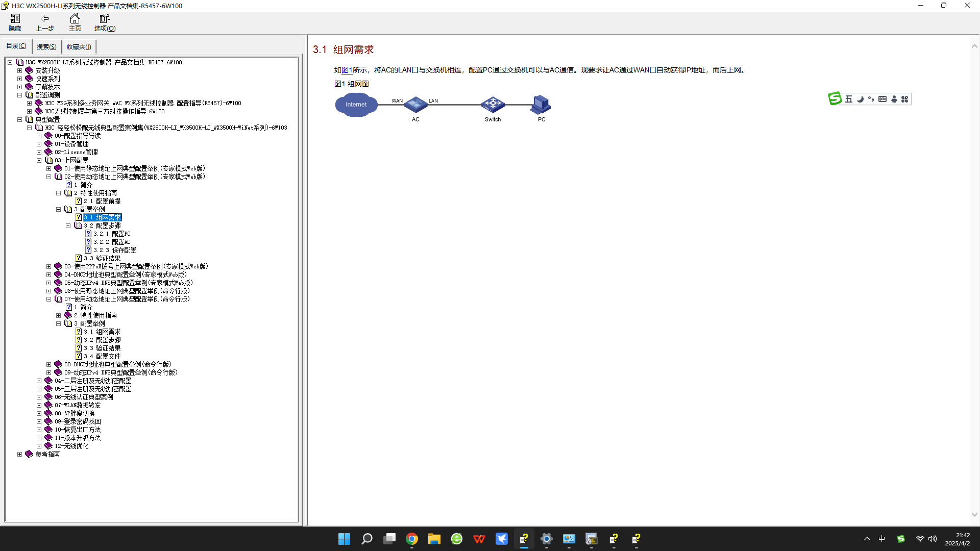
Task: Collapse the 03-上网配置 node
Action: click(x=39, y=160)
